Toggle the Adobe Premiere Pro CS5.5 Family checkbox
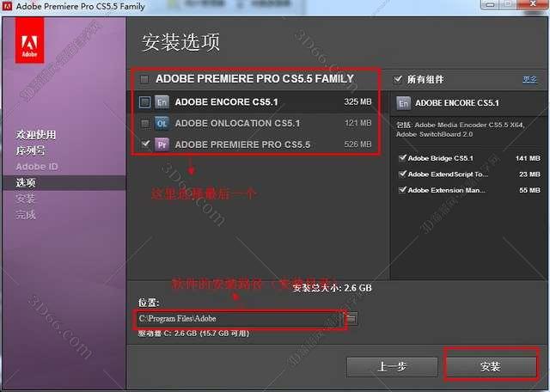Screen dimensions: 550x392 coord(144,79)
